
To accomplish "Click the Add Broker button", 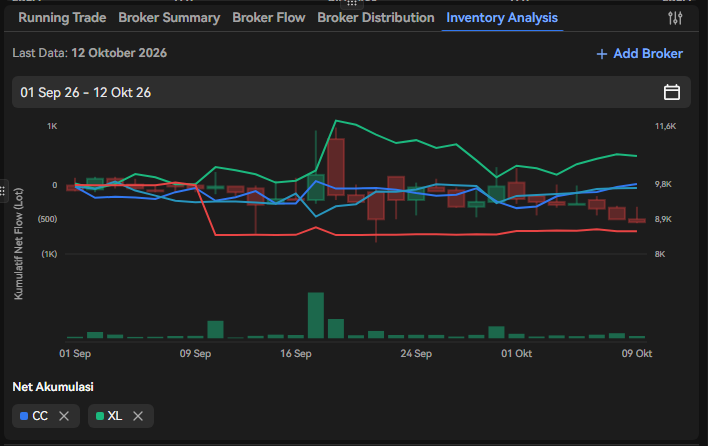I will [639, 54].
